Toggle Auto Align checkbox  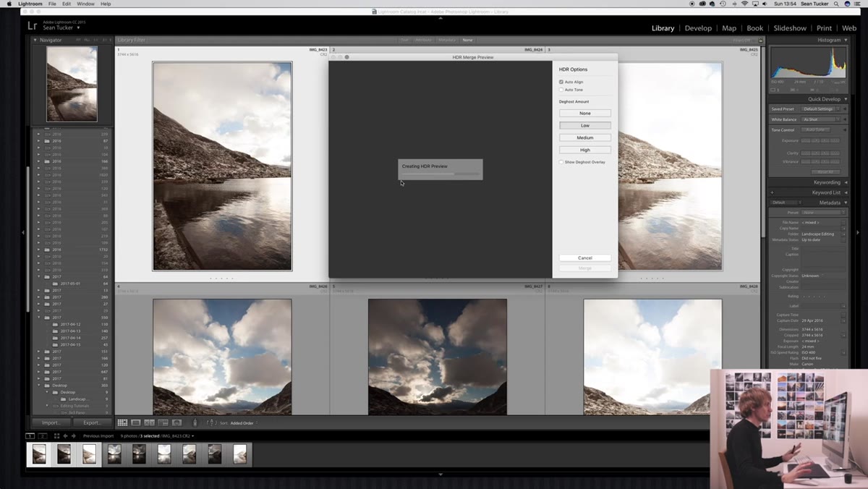tap(561, 82)
